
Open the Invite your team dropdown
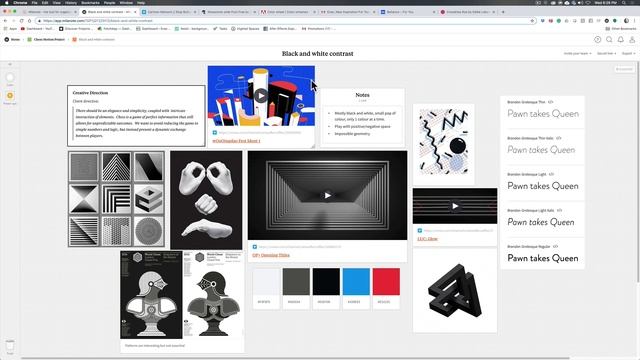[x=577, y=53]
